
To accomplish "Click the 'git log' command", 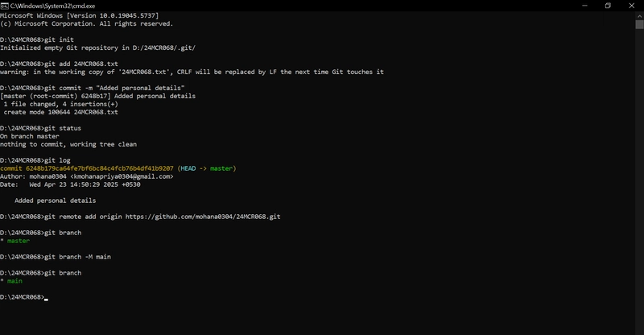I will [x=57, y=160].
